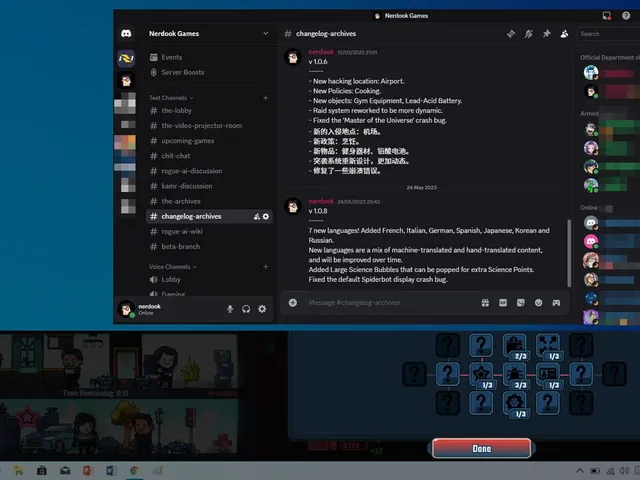This screenshot has height=480, width=640.
Task: Toggle the member list icon
Action: tap(564, 34)
